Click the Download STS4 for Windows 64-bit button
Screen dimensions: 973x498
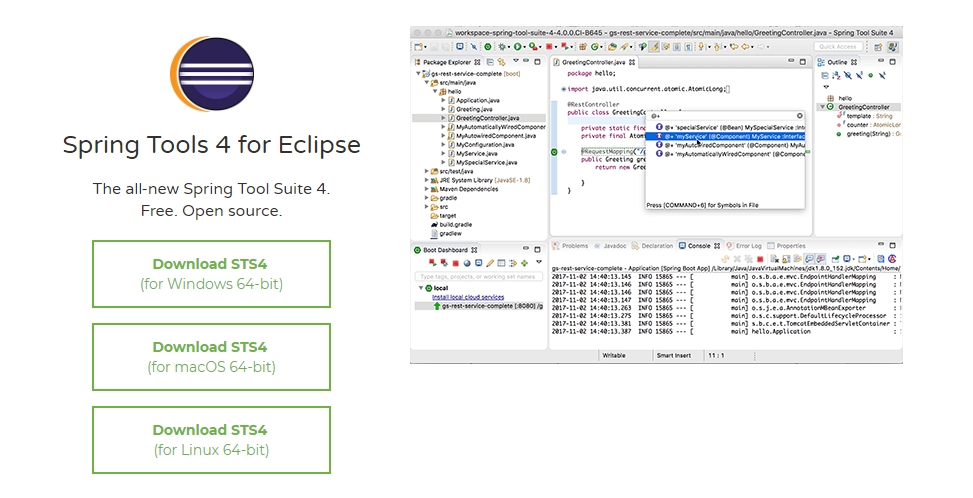coord(212,274)
